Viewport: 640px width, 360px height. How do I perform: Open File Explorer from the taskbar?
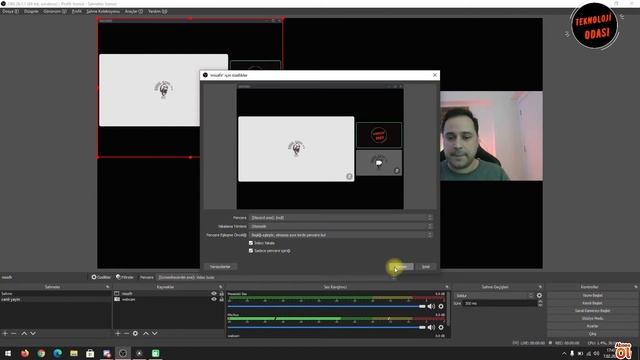click(74, 353)
